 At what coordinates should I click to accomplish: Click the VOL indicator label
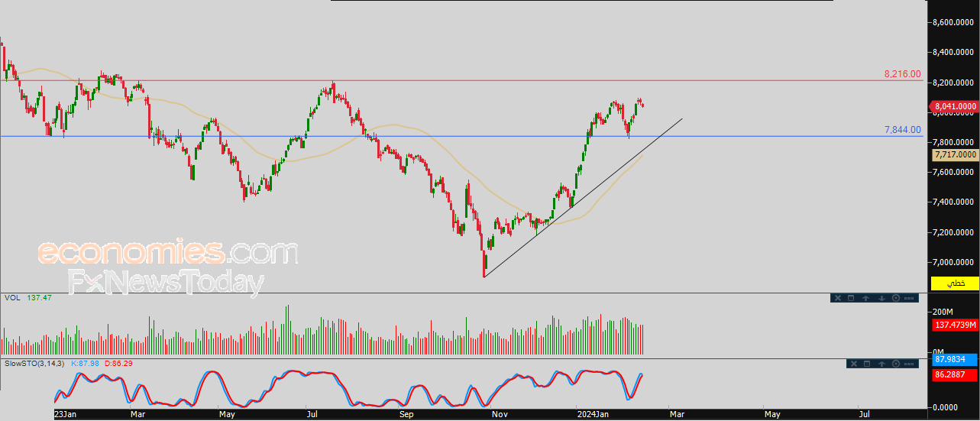pyautogui.click(x=11, y=297)
